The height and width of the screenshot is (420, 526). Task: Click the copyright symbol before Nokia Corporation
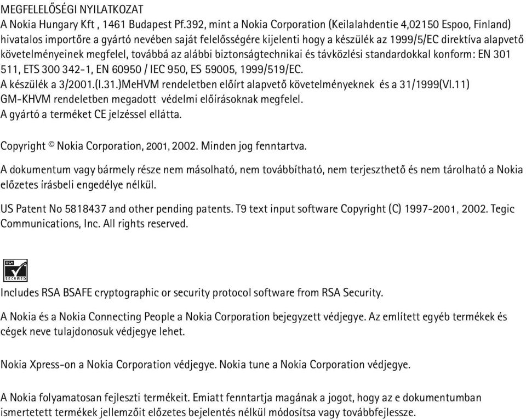tap(51, 144)
